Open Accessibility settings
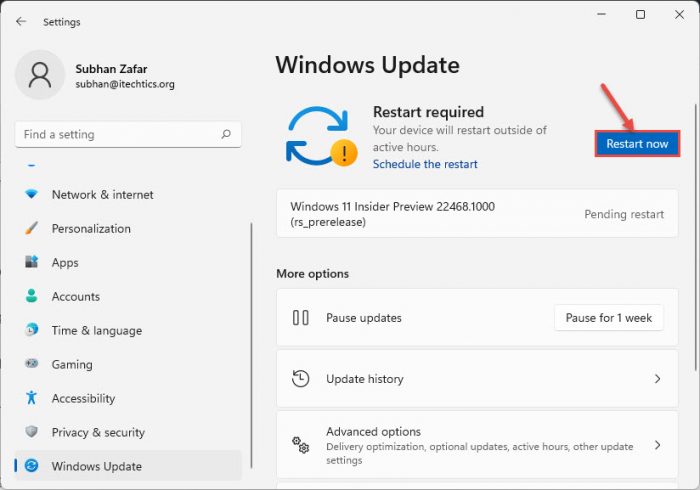700x490 pixels. coord(128,398)
